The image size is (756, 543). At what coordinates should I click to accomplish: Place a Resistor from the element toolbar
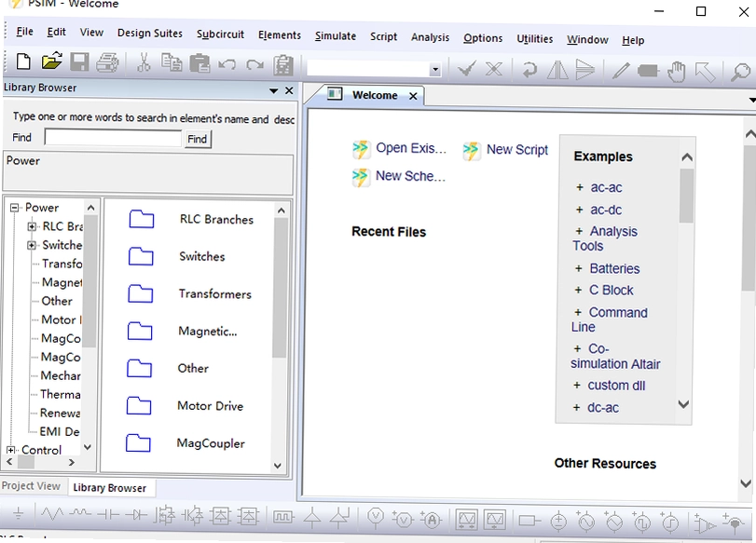52,514
